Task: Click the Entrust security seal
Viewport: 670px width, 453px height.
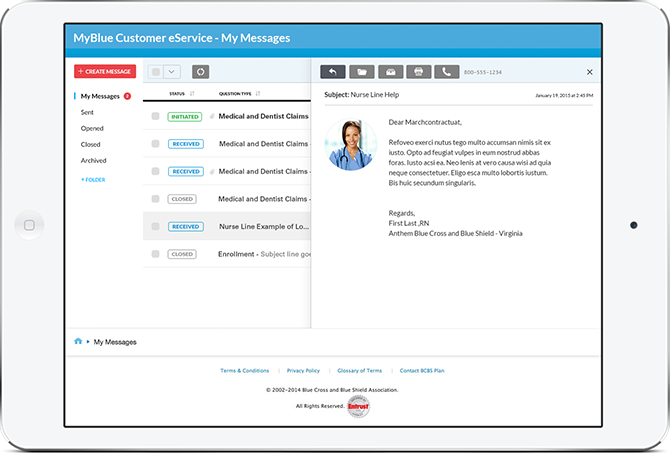Action: [359, 406]
